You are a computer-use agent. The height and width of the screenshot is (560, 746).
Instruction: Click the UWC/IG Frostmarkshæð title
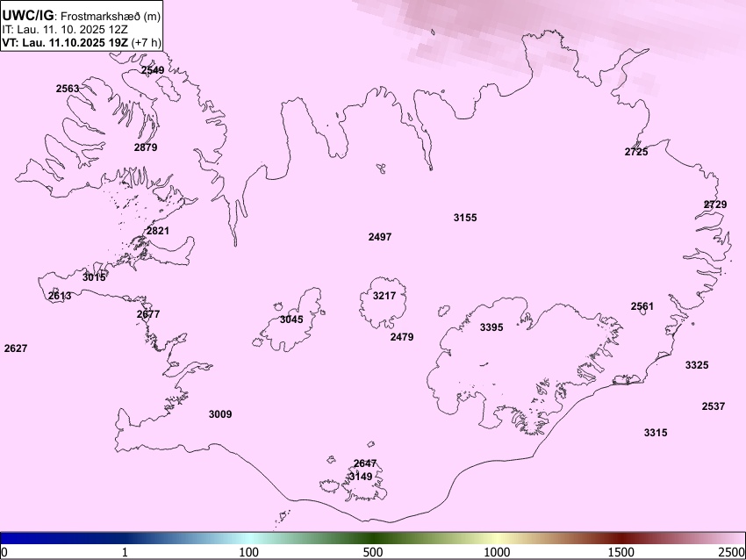pyautogui.click(x=82, y=16)
